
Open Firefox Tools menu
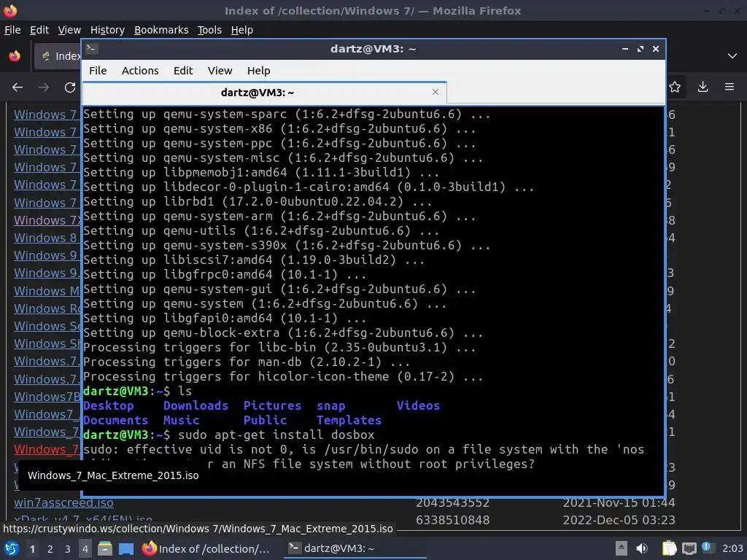pos(209,30)
